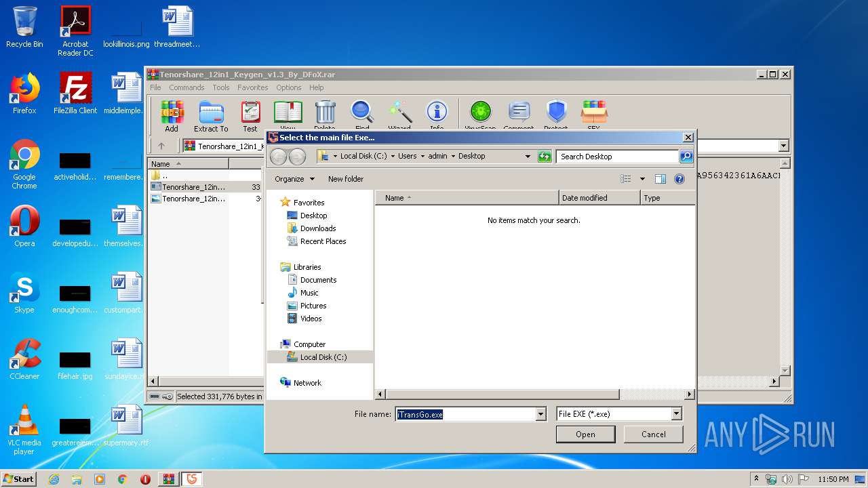The height and width of the screenshot is (488, 868).
Task: Open the Favorites menu in WinRAR
Action: [x=252, y=87]
